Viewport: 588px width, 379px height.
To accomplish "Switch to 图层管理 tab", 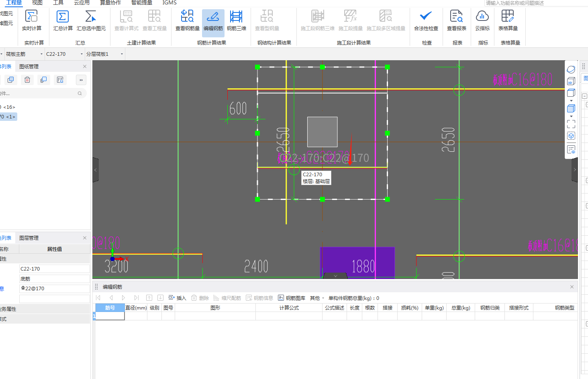I will [x=29, y=238].
